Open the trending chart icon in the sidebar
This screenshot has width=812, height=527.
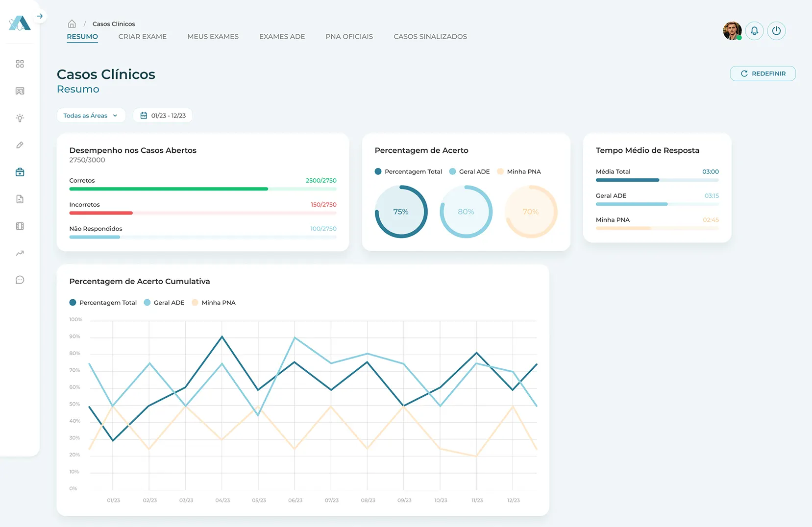point(20,253)
